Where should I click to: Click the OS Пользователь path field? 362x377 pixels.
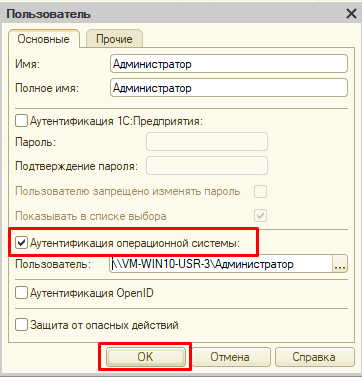[221, 264]
